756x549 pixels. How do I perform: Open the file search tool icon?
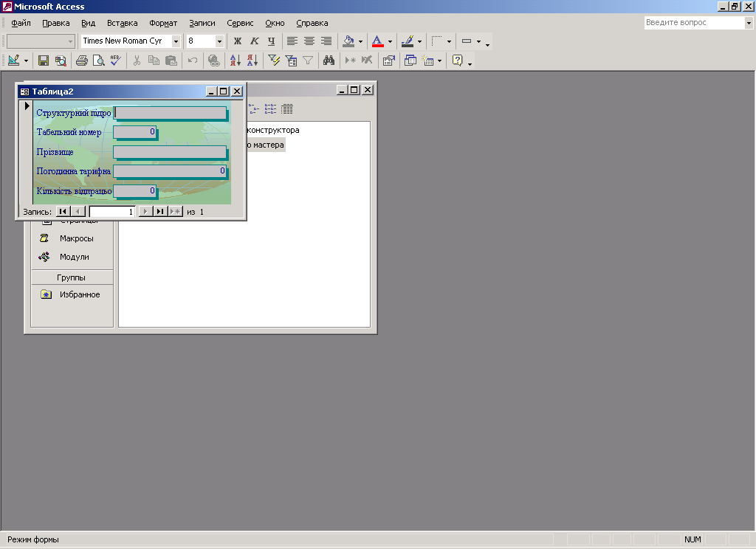click(61, 61)
